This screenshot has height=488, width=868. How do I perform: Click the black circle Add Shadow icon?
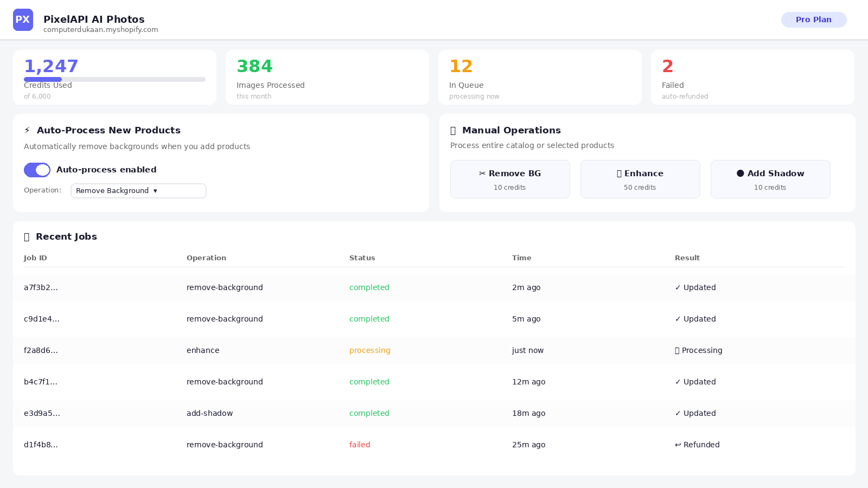point(741,174)
